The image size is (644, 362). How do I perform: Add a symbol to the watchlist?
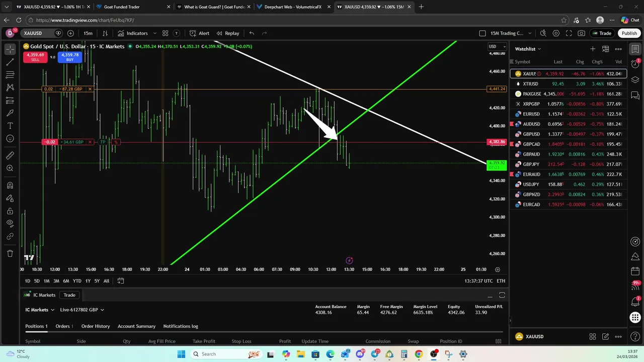593,49
